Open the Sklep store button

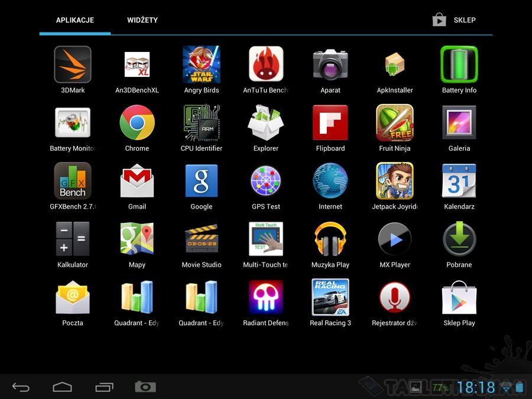(x=455, y=20)
